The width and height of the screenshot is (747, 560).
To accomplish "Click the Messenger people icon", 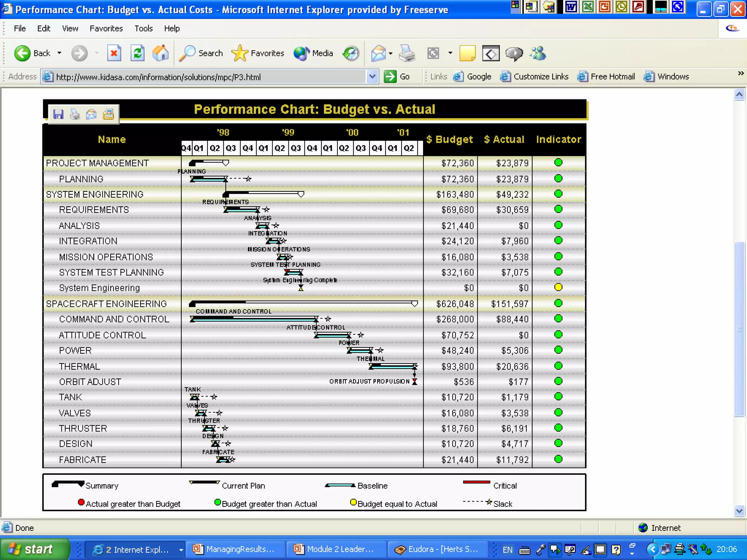I will click(538, 54).
